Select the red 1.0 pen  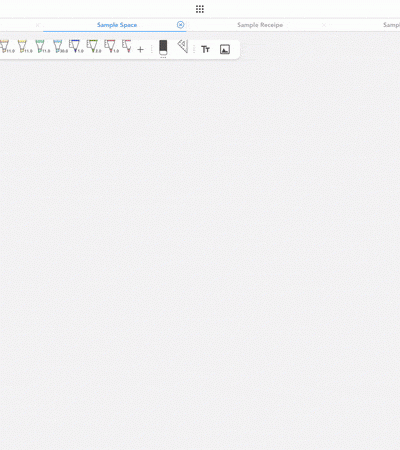[x=111, y=47]
